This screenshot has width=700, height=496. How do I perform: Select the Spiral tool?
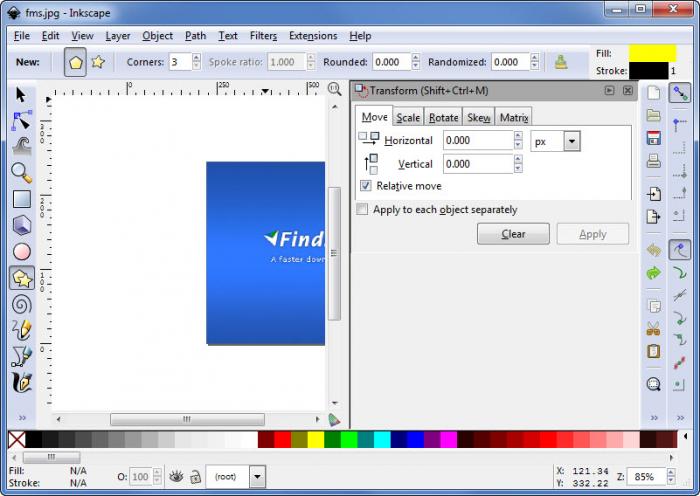tap(21, 304)
